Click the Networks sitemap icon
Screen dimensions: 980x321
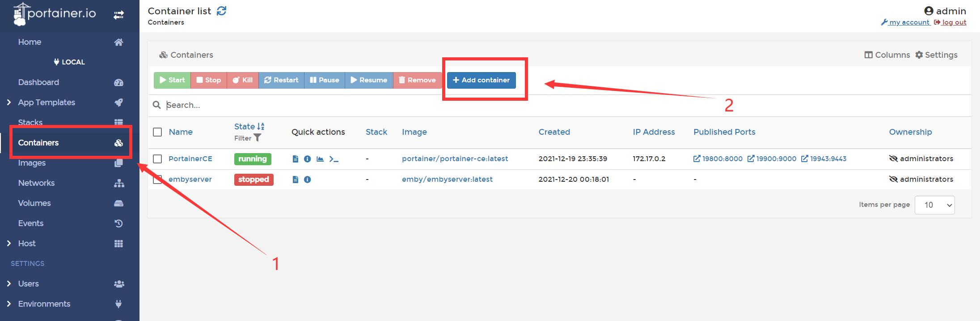[119, 183]
